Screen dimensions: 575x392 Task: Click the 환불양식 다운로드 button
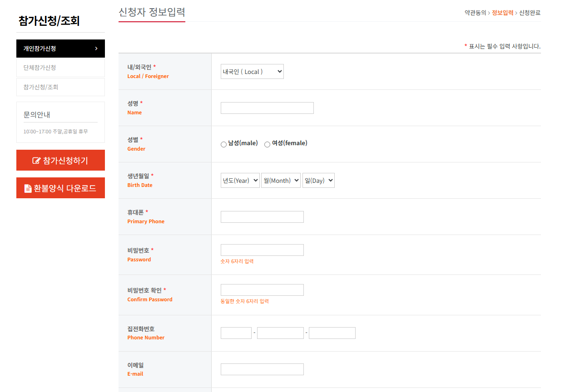(60, 188)
